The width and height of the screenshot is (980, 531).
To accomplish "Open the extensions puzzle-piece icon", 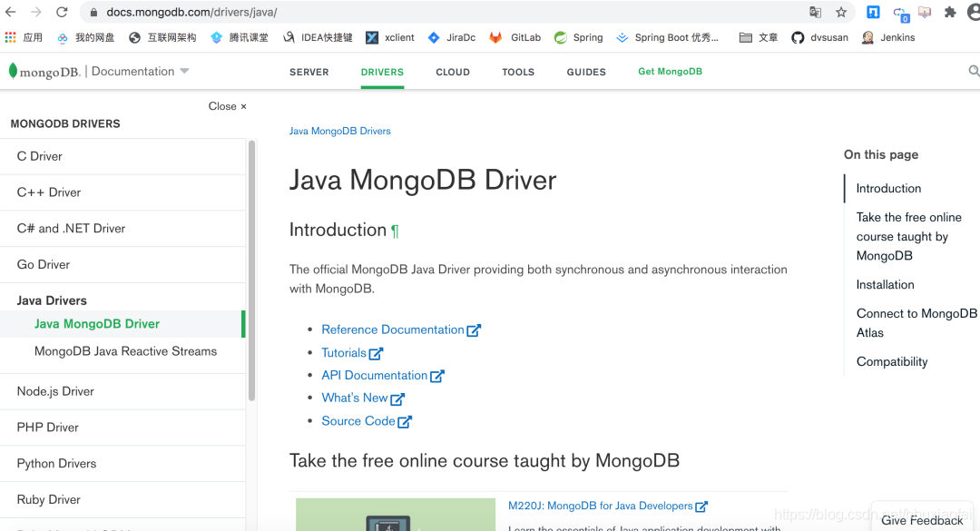I will (x=950, y=12).
